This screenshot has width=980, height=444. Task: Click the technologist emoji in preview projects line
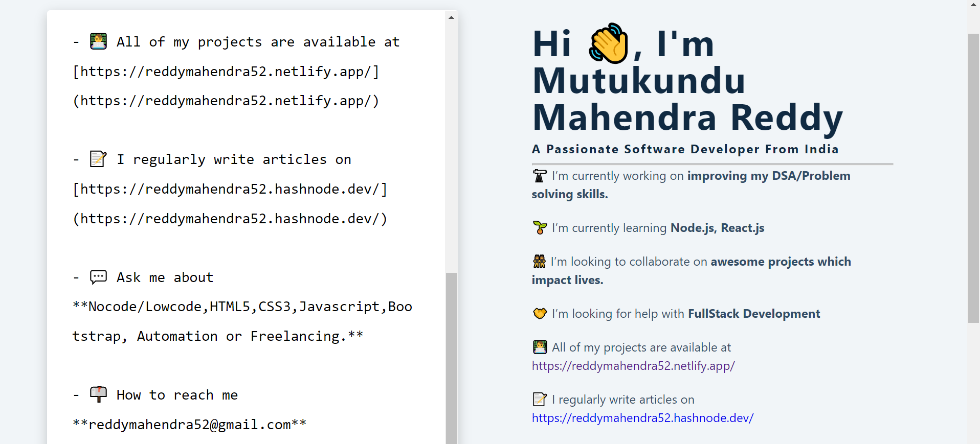coord(540,347)
